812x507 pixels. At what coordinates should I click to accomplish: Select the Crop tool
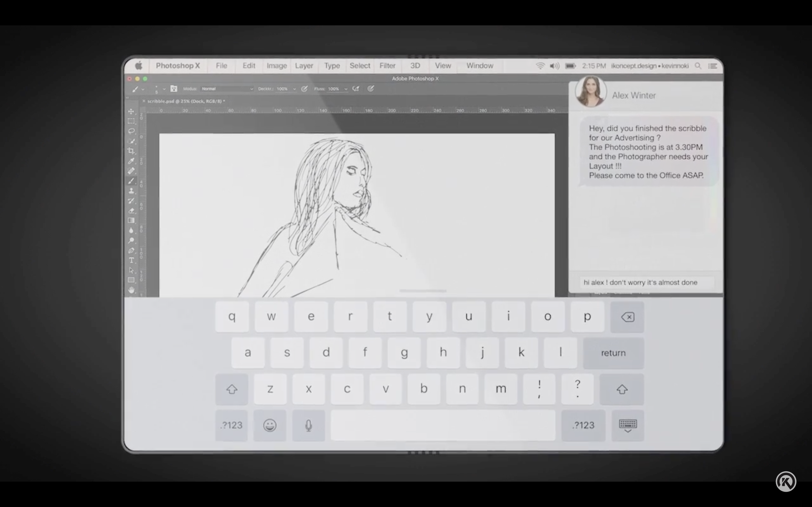click(131, 150)
